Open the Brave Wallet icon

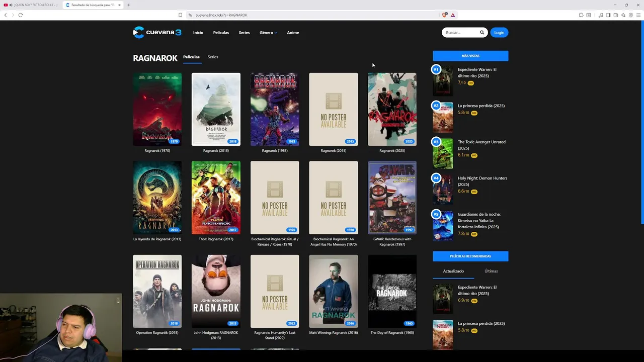616,15
